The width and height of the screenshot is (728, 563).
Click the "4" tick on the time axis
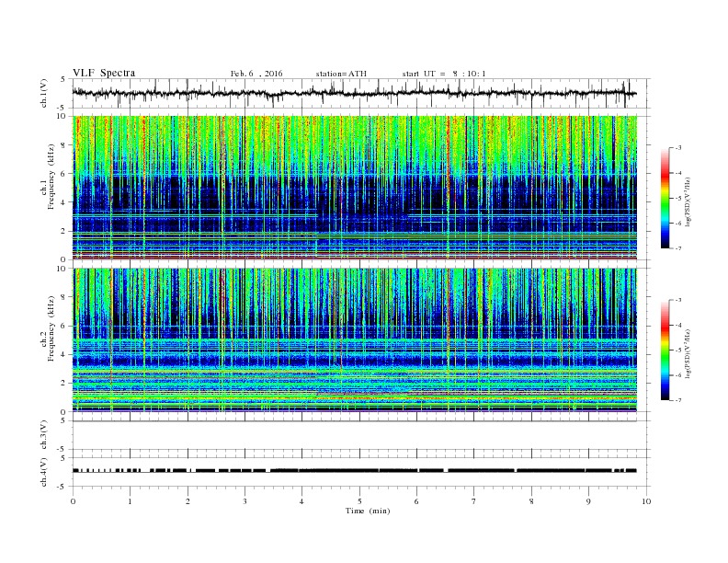click(x=301, y=501)
